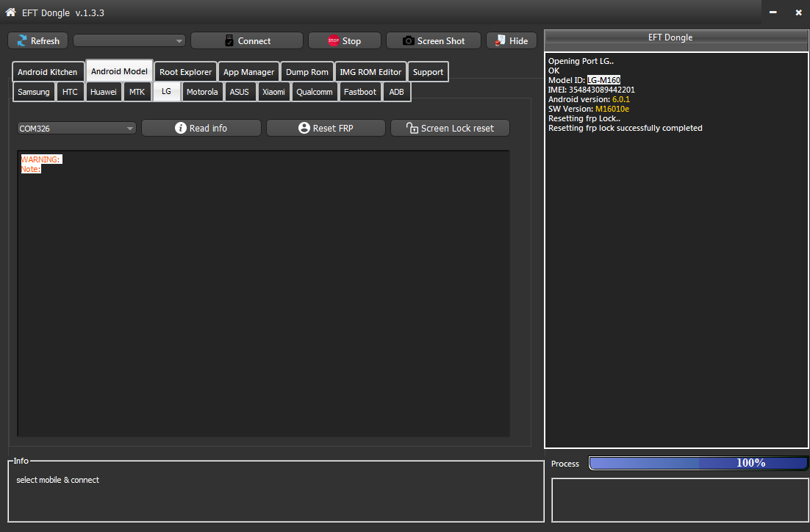Click the Screen Lock reset button
810x532 pixels.
click(x=450, y=128)
